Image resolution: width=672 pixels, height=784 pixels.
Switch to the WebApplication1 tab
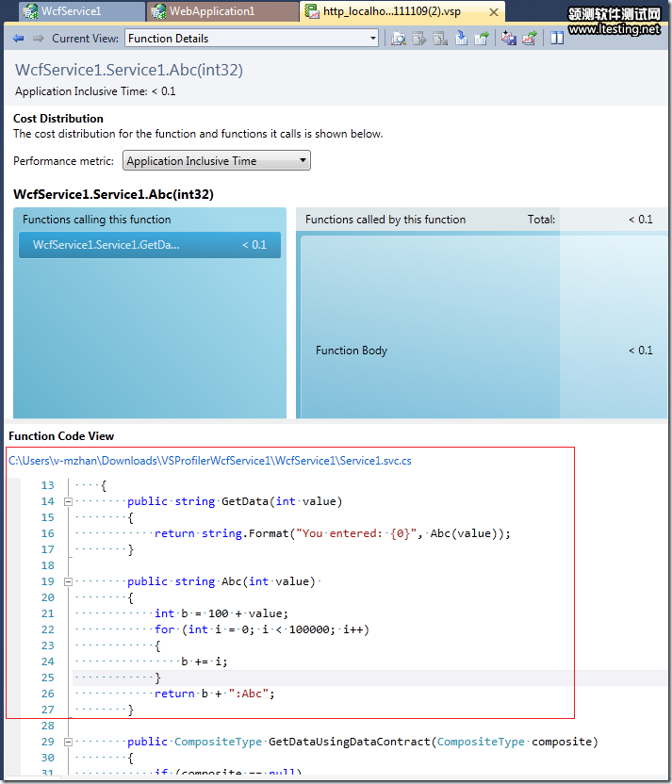click(x=222, y=11)
